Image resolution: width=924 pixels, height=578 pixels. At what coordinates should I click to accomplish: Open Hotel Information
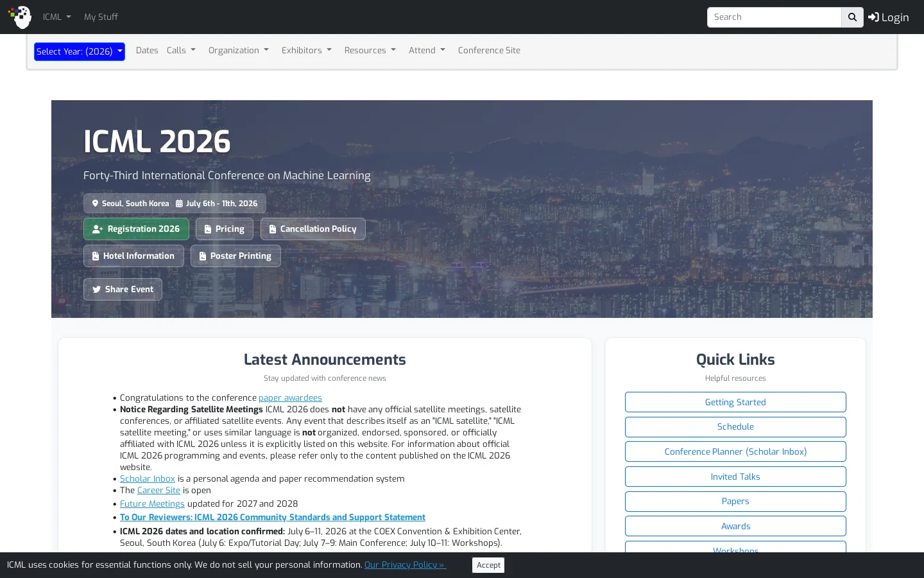coord(133,256)
